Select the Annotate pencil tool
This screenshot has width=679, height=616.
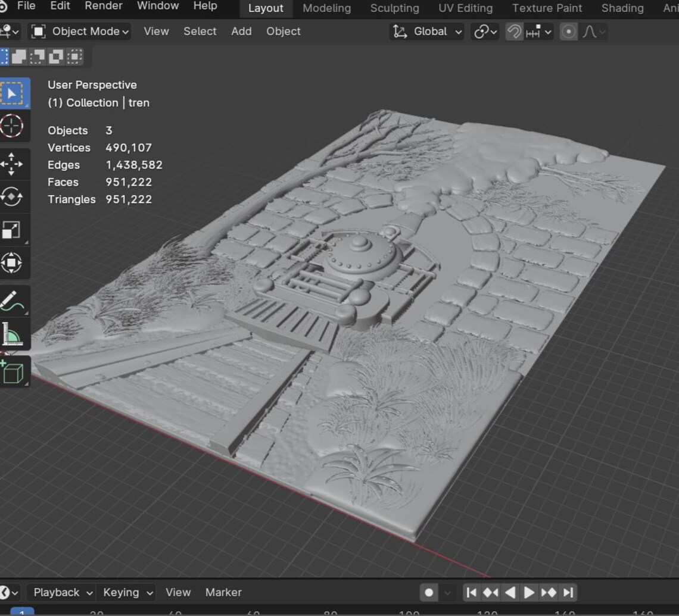12,301
